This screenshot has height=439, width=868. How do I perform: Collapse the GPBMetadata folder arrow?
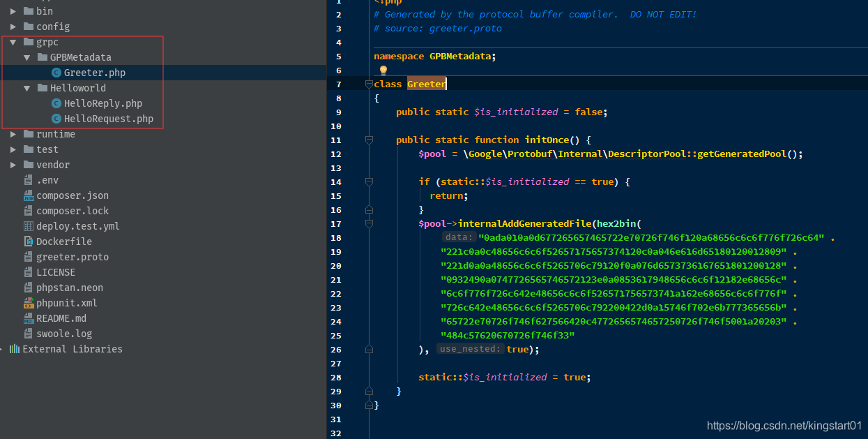click(x=26, y=57)
